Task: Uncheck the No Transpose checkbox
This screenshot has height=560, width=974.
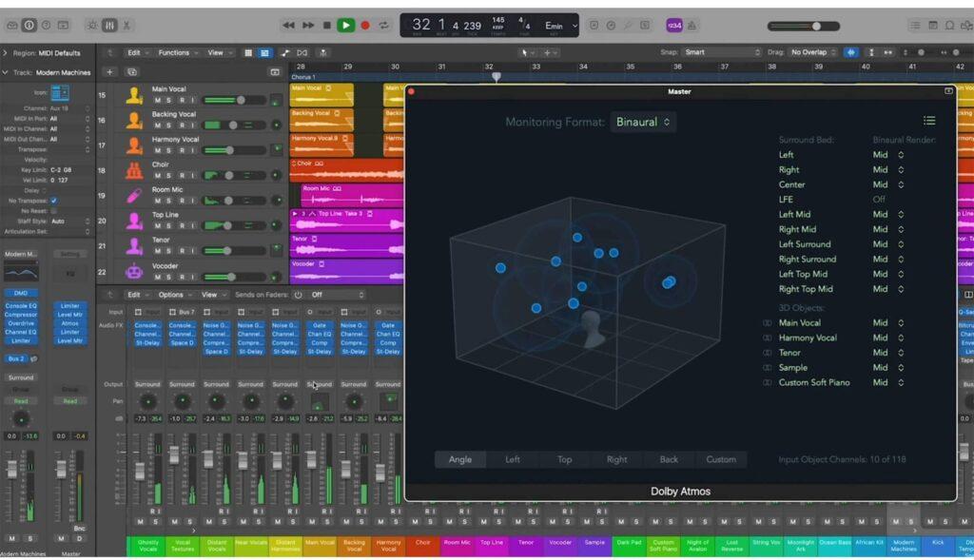Action: (54, 201)
